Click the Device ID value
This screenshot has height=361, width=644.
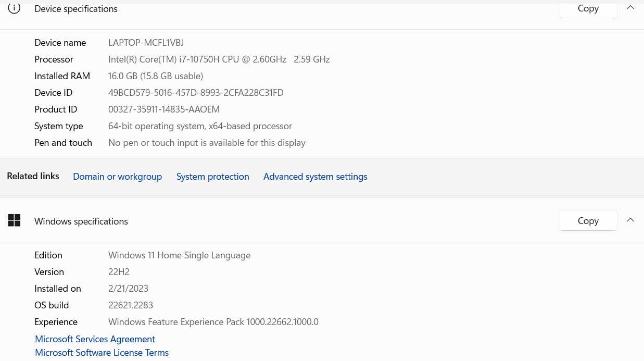pos(196,93)
